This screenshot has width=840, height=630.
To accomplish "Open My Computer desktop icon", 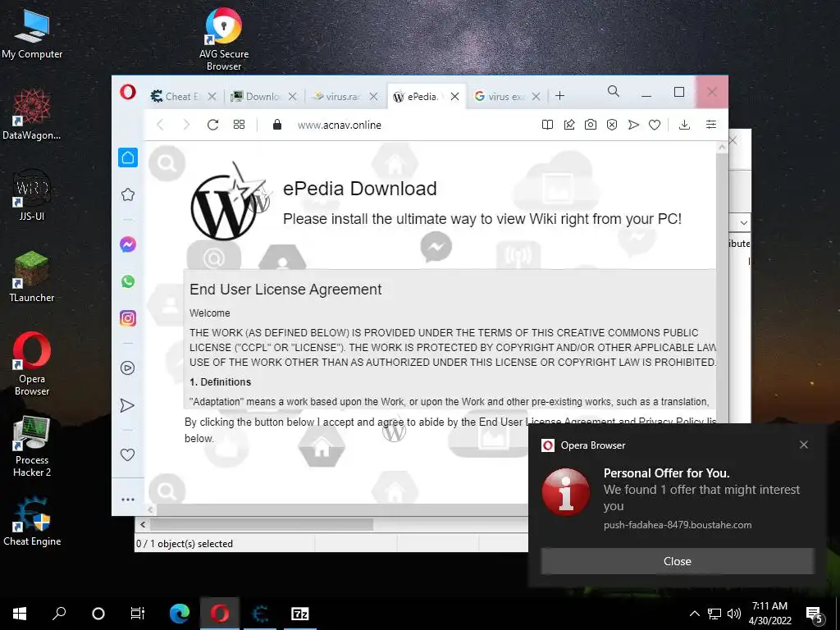I will coord(32,34).
